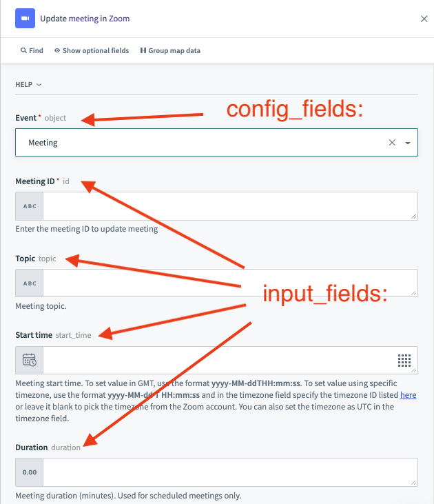Click the Duration input field
Image resolution: width=434 pixels, height=504 pixels.
point(229,472)
